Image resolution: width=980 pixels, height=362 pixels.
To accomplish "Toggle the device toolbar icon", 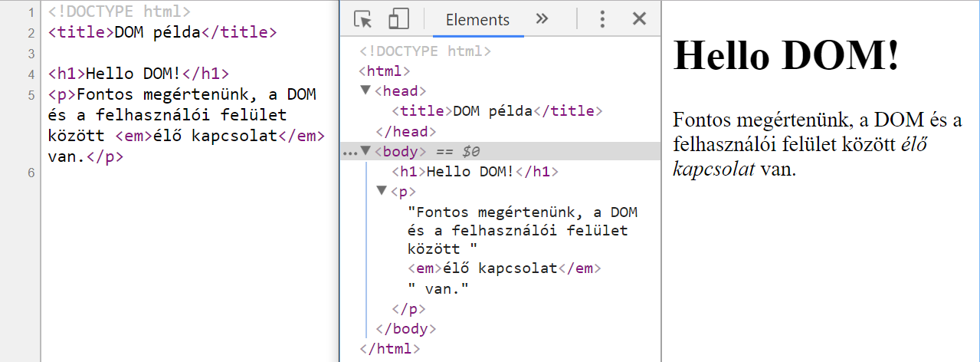I will tap(398, 19).
